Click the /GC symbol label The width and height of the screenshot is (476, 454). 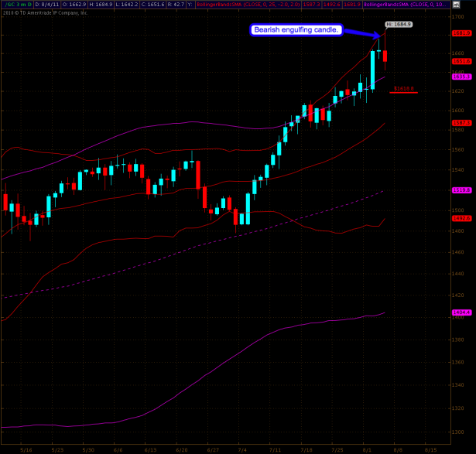[x=8, y=4]
